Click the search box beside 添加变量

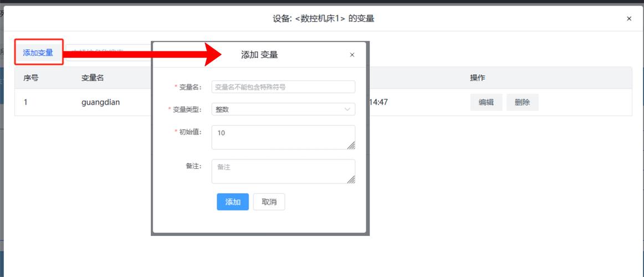coord(108,53)
